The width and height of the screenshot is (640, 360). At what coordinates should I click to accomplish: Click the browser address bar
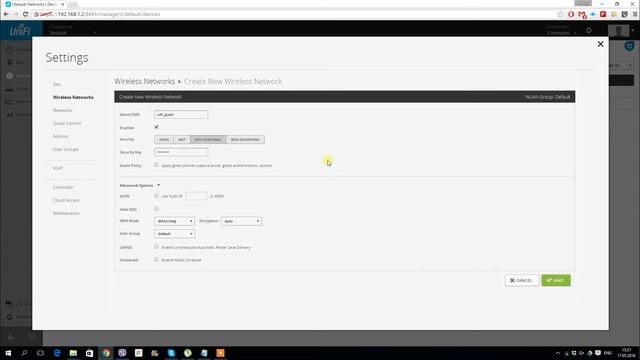pyautogui.click(x=294, y=14)
